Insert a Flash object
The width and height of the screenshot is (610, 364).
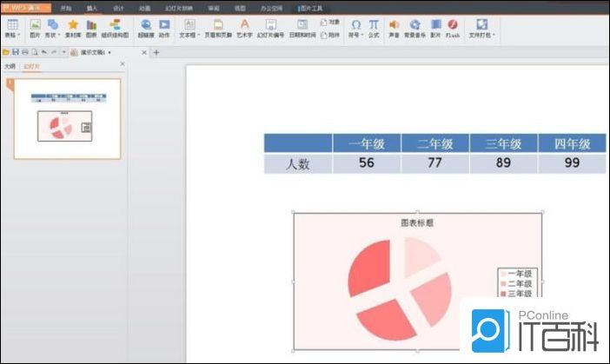[x=453, y=29]
